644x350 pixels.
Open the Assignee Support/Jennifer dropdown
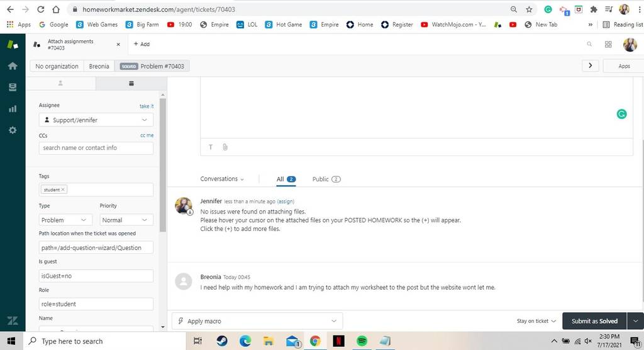96,120
